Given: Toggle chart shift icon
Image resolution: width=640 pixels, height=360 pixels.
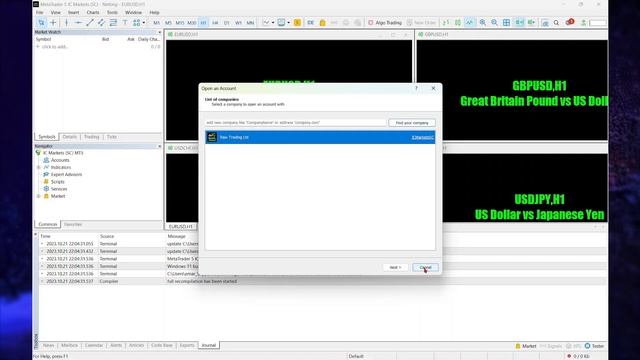Looking at the screenshot, I should pos(531,23).
